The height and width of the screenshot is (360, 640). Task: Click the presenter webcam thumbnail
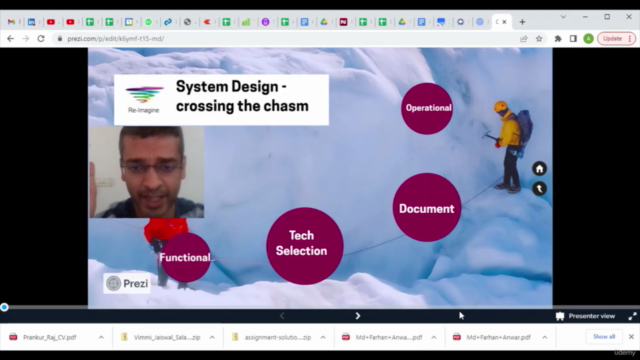point(147,172)
